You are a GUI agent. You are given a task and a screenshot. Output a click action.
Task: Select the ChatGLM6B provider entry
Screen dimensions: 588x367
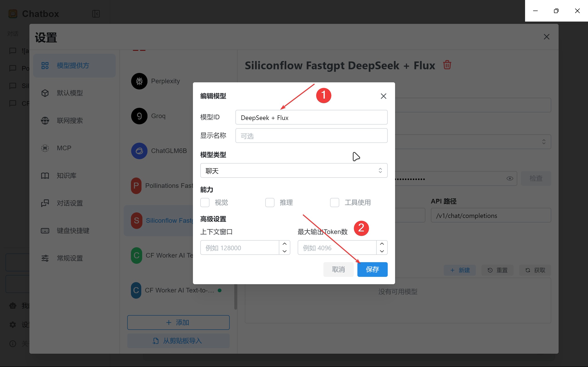pos(169,150)
